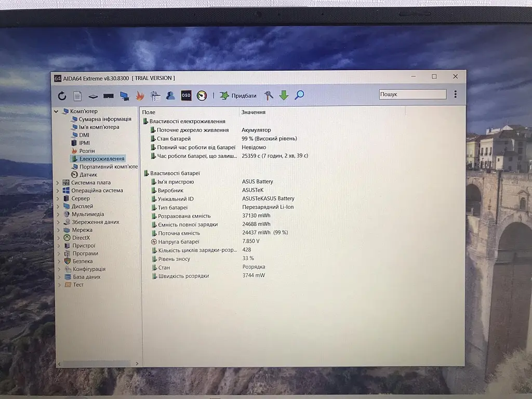Viewport: 532px width, 399px height.
Task: Open the three-dot more menu
Action: [x=455, y=94]
